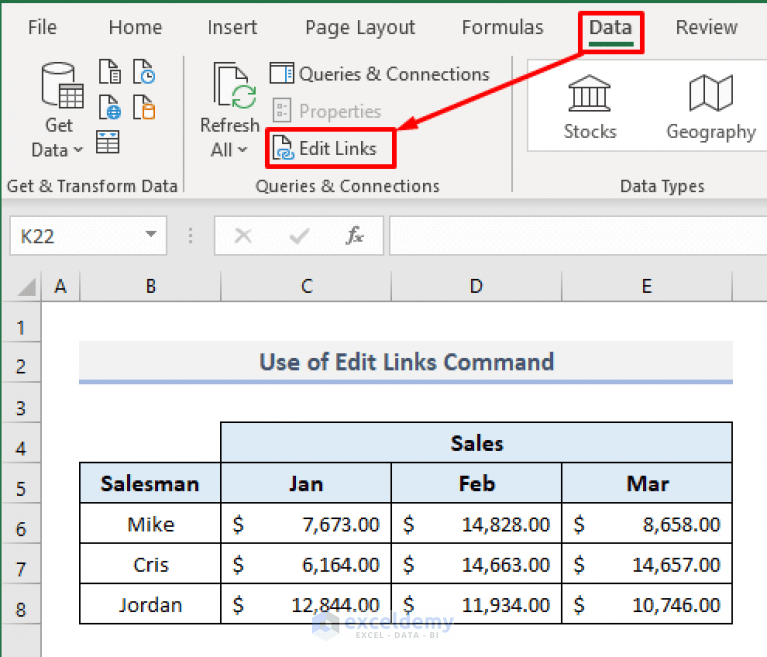Click the Refresh All icon
Viewport: 767px width, 657px height.
pyautogui.click(x=234, y=86)
